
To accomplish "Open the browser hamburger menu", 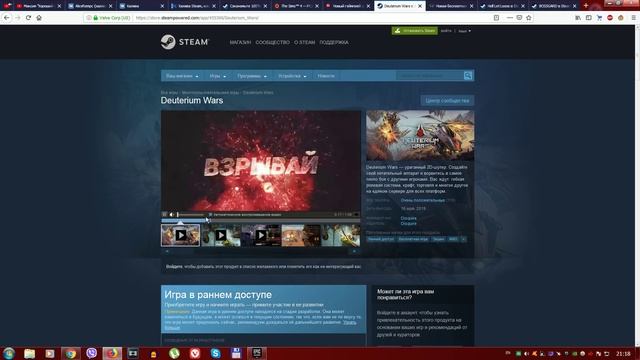I will 633,18.
